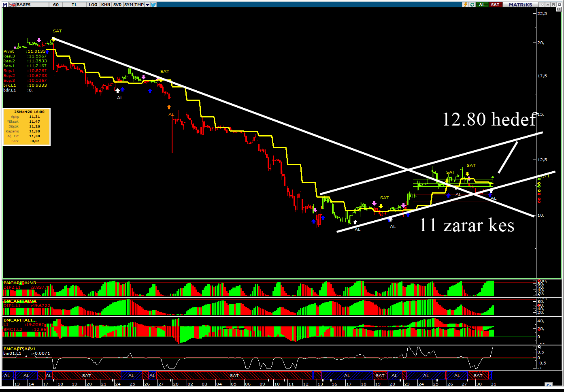
Task: Click the DIP2.L1 value 3,8377
Action: click(x=39, y=288)
